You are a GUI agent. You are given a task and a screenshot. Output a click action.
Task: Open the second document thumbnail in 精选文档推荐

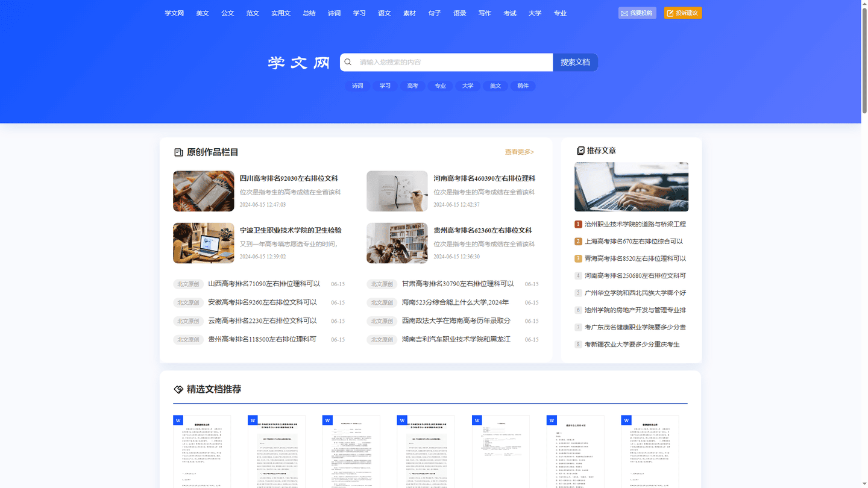pos(277,451)
